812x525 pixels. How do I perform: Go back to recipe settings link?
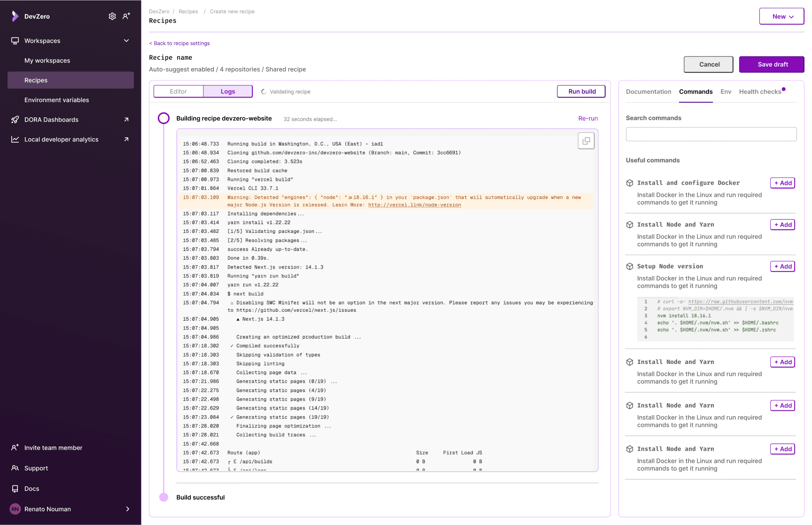point(179,43)
